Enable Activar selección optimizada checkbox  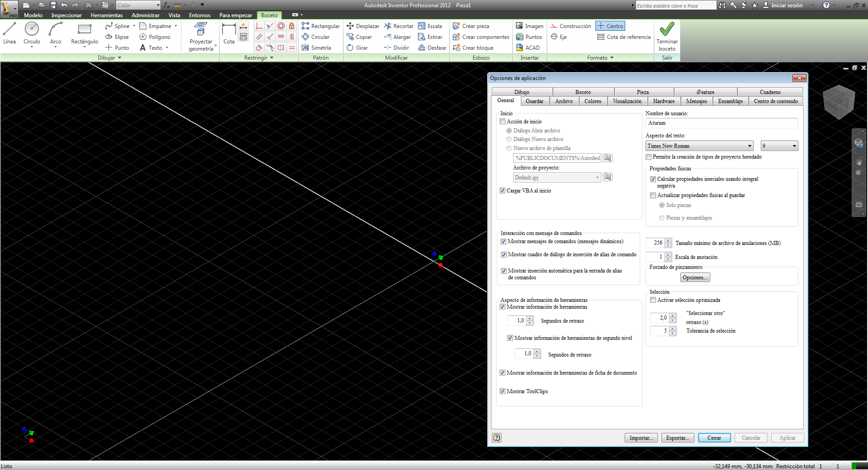pos(653,300)
